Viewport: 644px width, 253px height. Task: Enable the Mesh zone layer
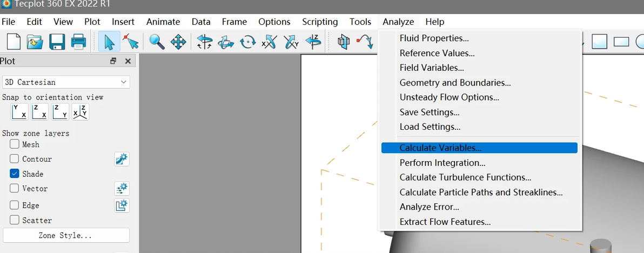click(15, 144)
